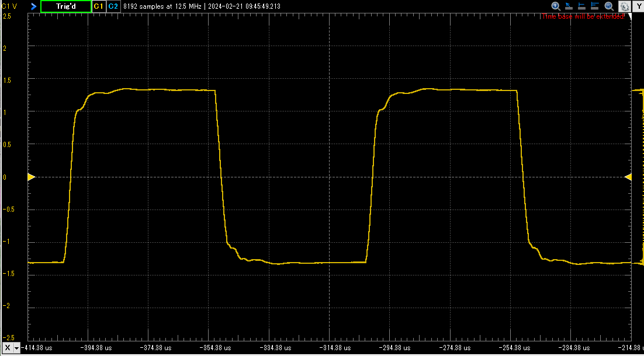
Task: Add multi-line cursors with the double ruler icon
Action: [x=595, y=6]
